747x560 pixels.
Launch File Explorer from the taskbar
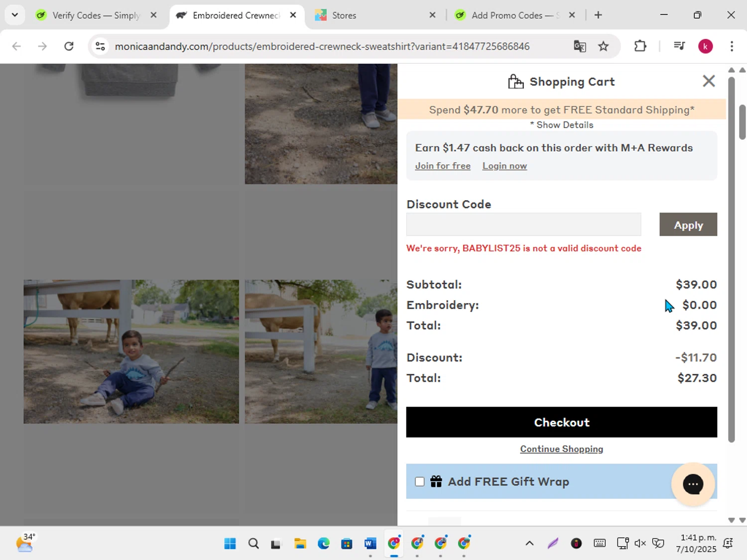click(300, 544)
